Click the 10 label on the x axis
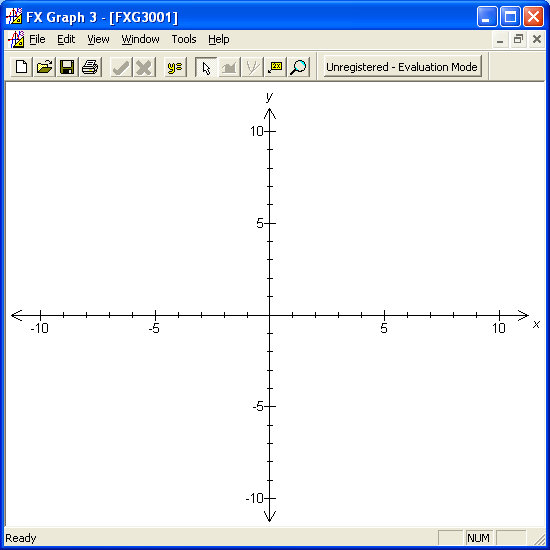The width and height of the screenshot is (550, 550). (499, 328)
